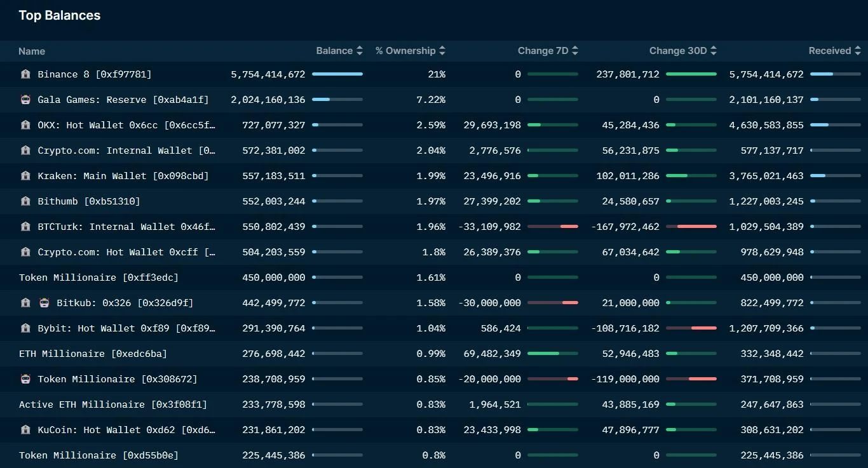
Task: Click the avatar face icon in the Bitkub row
Action: coord(44,303)
